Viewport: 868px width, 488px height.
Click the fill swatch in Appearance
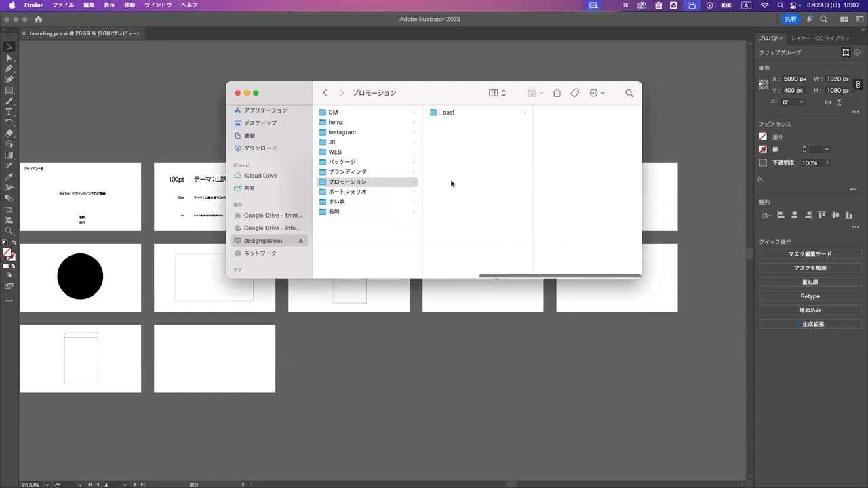click(x=763, y=137)
